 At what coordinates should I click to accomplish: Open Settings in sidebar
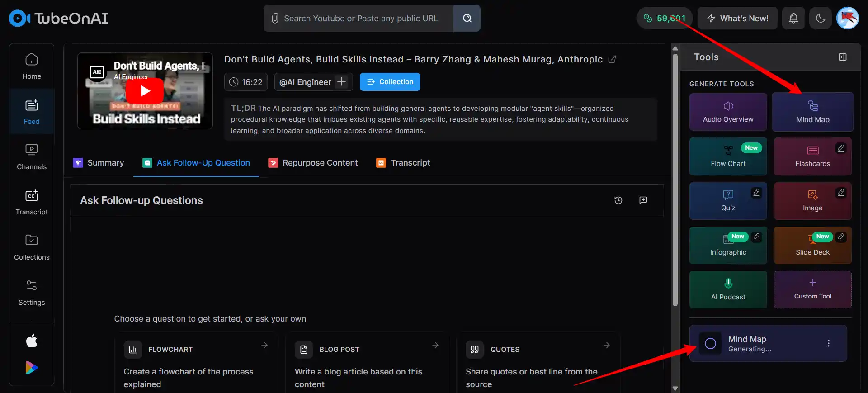[32, 293]
